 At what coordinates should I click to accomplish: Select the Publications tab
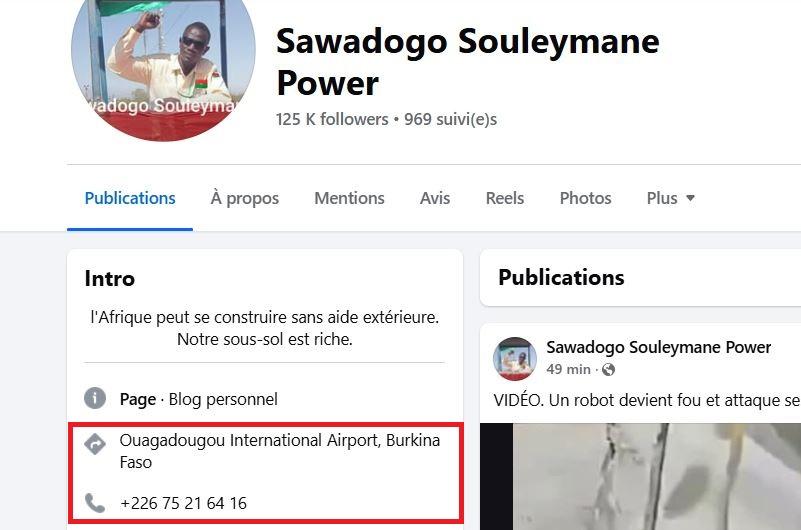coord(130,198)
